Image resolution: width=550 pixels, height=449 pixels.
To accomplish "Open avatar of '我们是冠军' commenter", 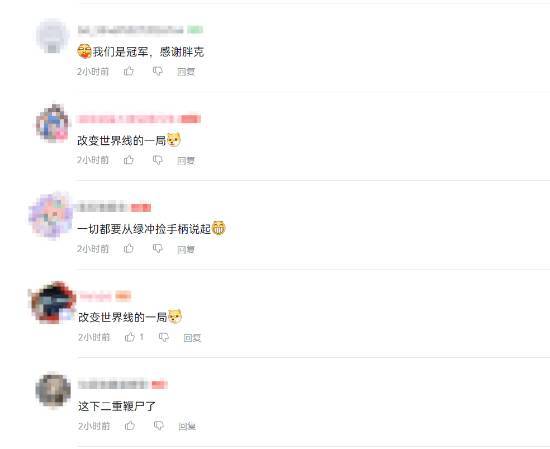I will tap(52, 36).
